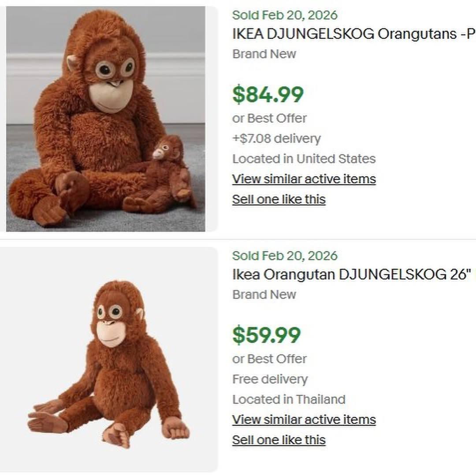Click Brand New condition on the $59.99 listing

coord(264,294)
